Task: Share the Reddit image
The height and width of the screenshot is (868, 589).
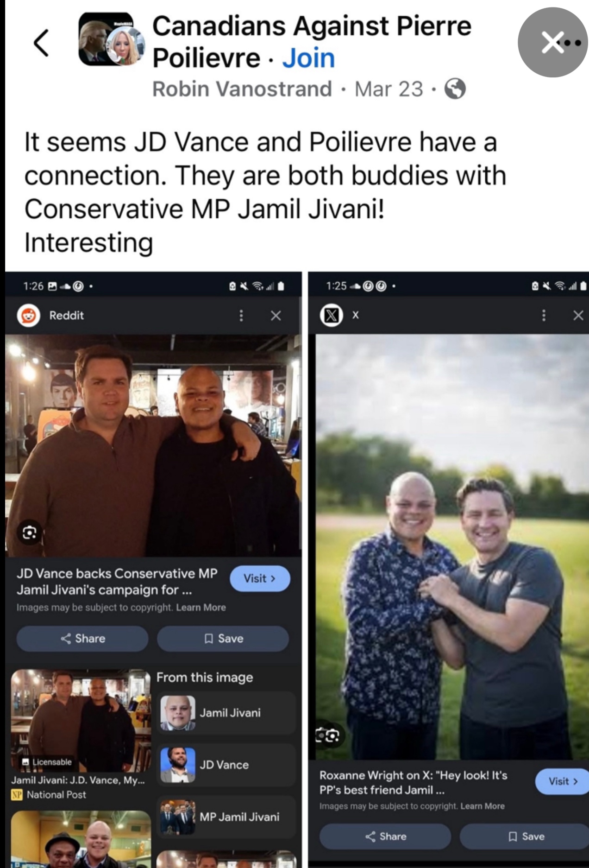Action: coord(82,639)
